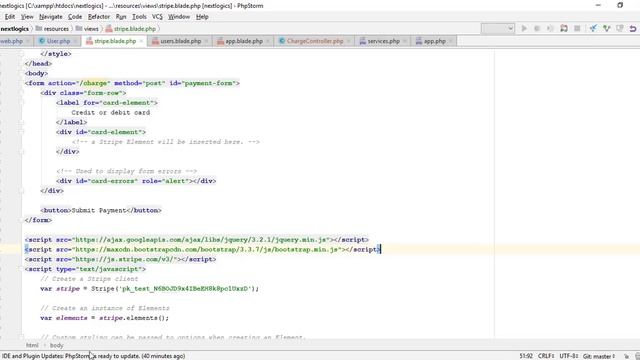Click the green Run arrow in toolbar
The image size is (640, 360).
click(524, 29)
